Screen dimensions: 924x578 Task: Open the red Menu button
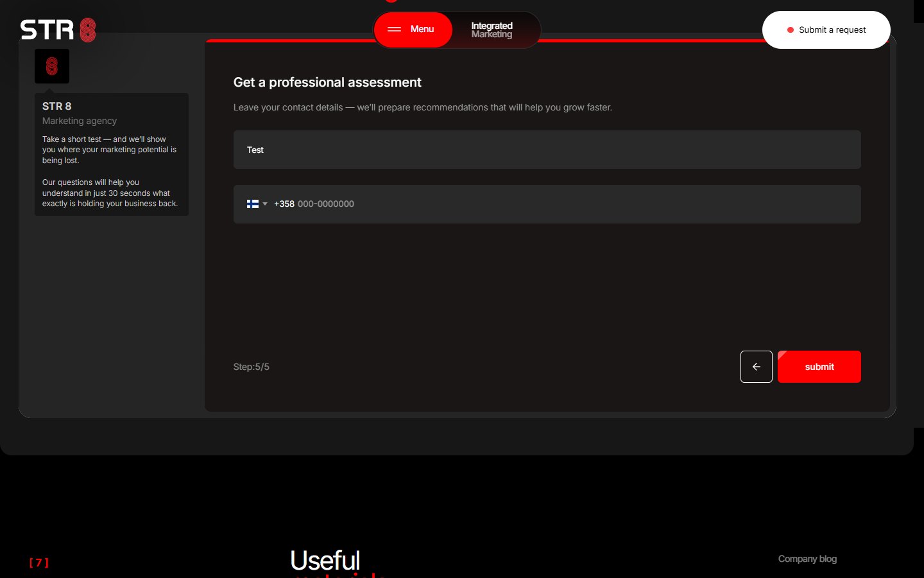[413, 30]
